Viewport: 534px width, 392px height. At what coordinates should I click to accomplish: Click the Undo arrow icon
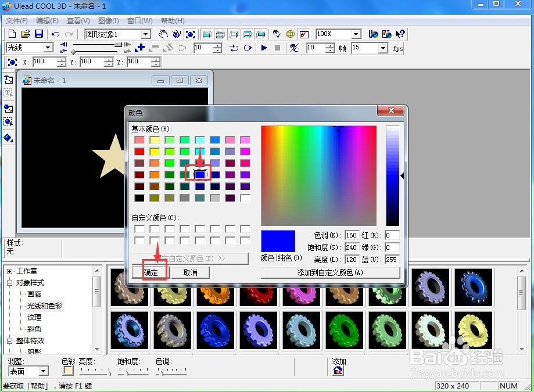[55, 34]
